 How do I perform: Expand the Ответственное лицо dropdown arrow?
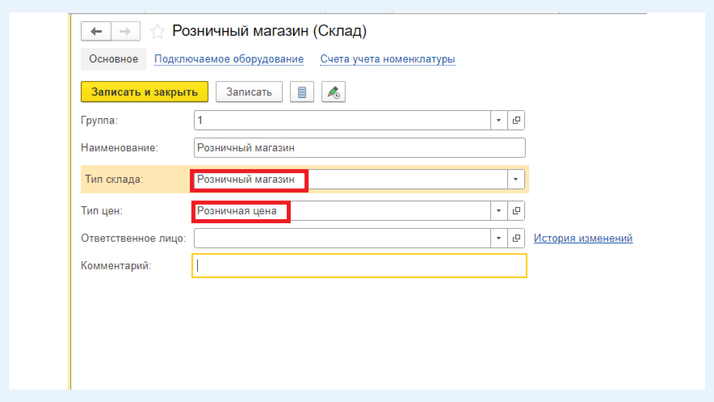click(499, 238)
